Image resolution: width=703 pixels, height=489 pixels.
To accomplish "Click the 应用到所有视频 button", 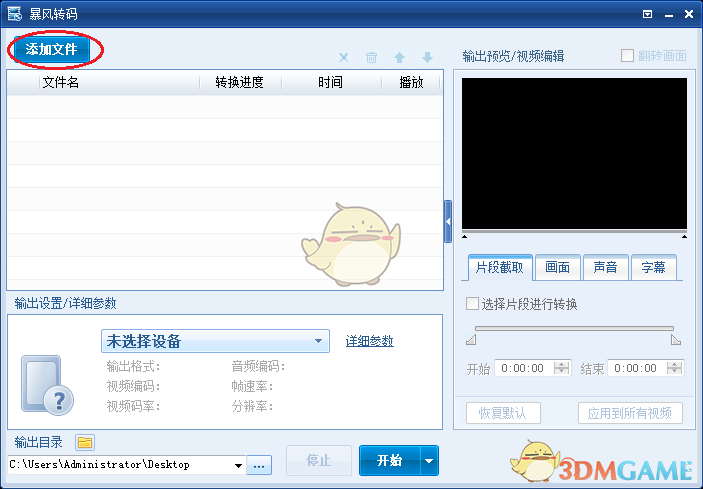I will 630,413.
